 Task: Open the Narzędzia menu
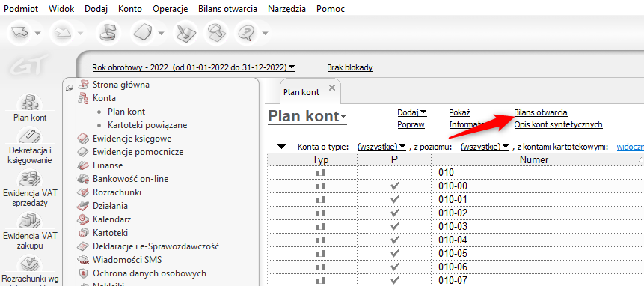pos(286,9)
